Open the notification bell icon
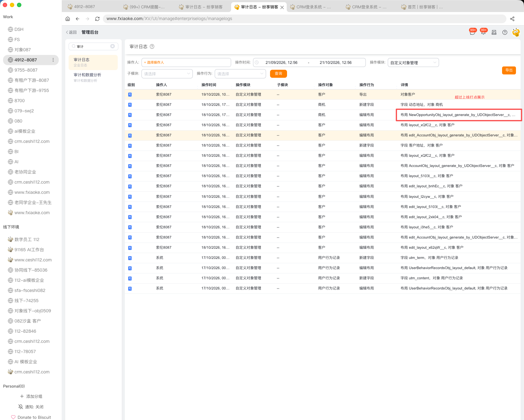The image size is (524, 420). (483, 32)
